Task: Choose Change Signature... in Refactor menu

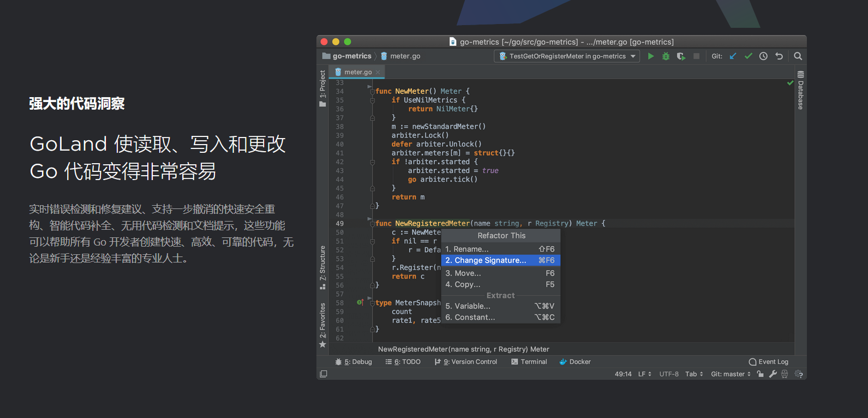Action: (500, 260)
